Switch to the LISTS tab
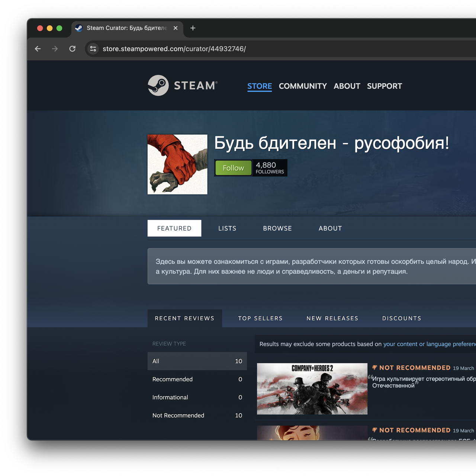Screen dimensions: 476x476 (227, 228)
